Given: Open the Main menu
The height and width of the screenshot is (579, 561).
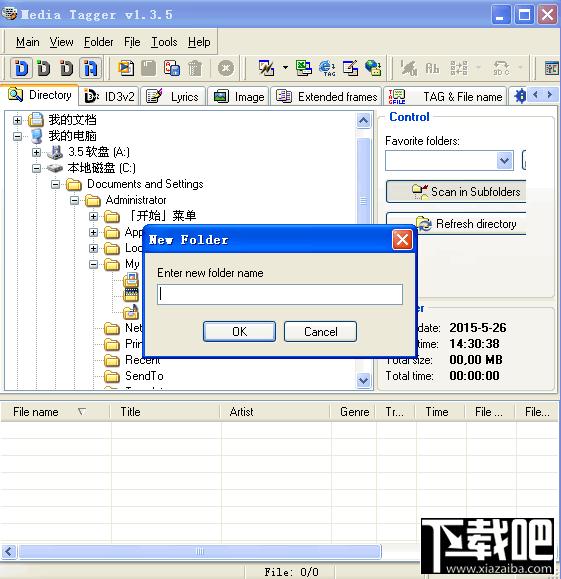Looking at the screenshot, I should 27,42.
